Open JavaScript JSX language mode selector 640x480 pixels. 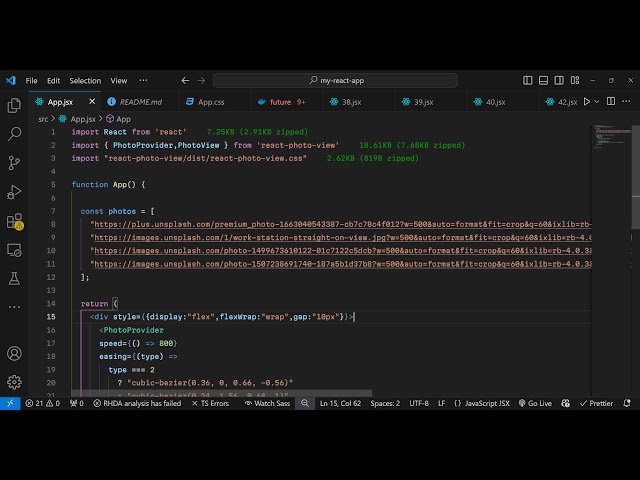tap(481, 403)
